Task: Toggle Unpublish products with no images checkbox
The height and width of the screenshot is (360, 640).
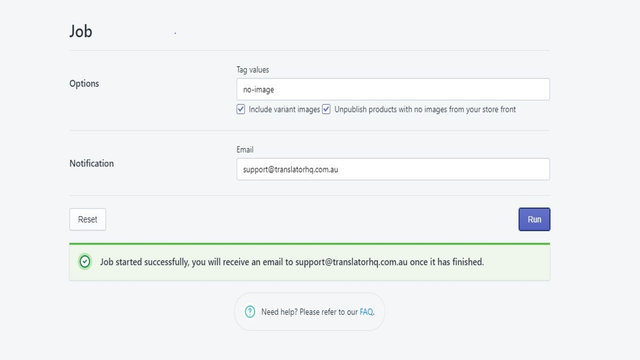Action: (x=326, y=109)
